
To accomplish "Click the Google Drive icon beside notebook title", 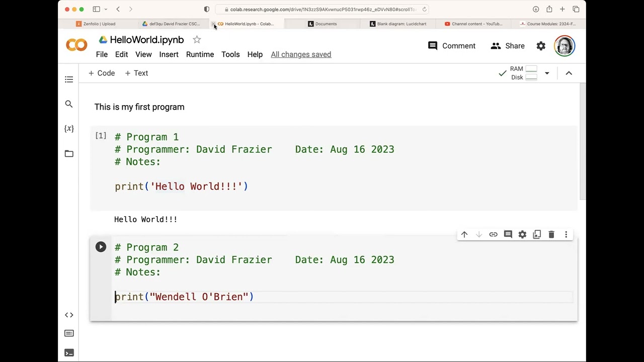I will pos(103,40).
